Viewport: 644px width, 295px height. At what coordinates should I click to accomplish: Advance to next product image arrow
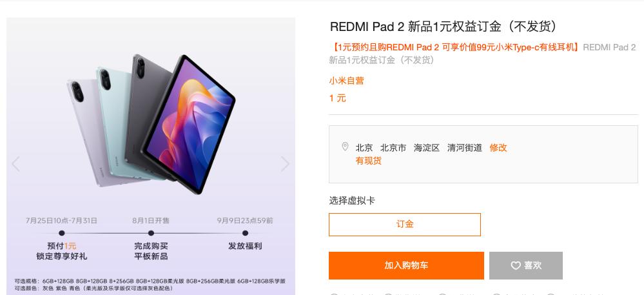pos(285,164)
